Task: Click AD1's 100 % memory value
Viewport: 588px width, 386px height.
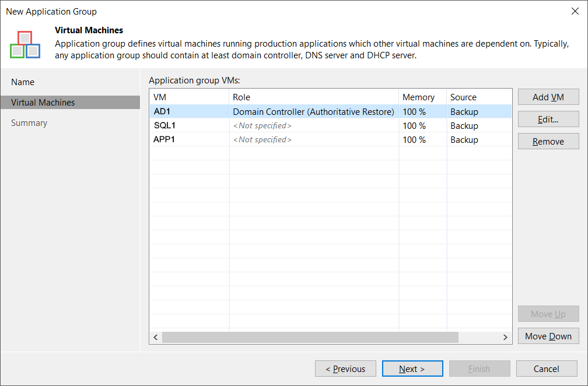Action: click(x=414, y=112)
